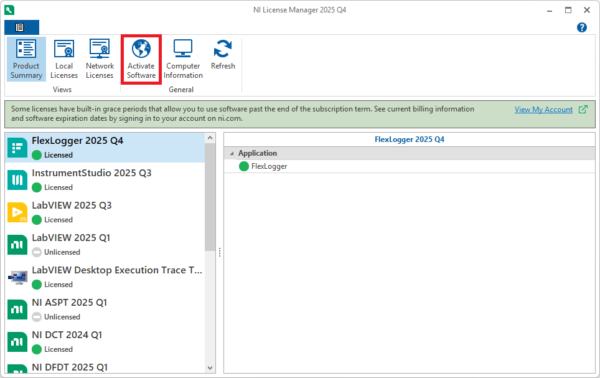The image size is (600, 378).
Task: Open Computer Information
Action: 183,59
